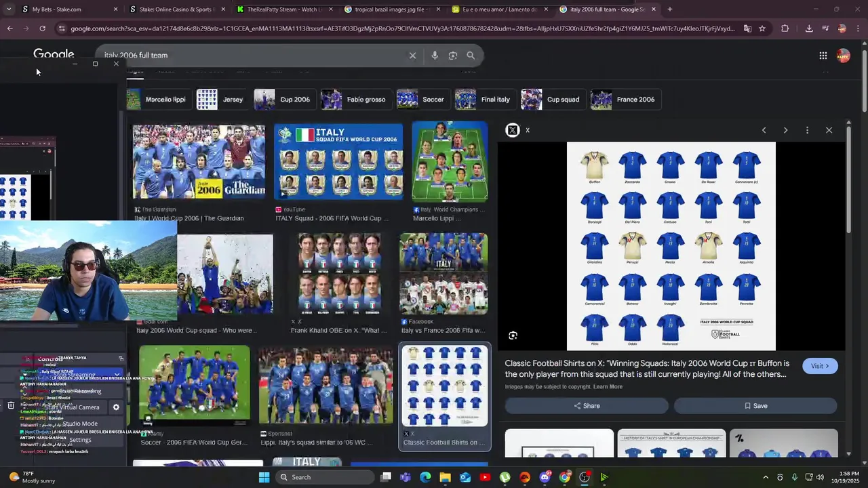Image resolution: width=868 pixels, height=488 pixels.
Task: Open the Learn More copyright link
Action: pyautogui.click(x=608, y=387)
